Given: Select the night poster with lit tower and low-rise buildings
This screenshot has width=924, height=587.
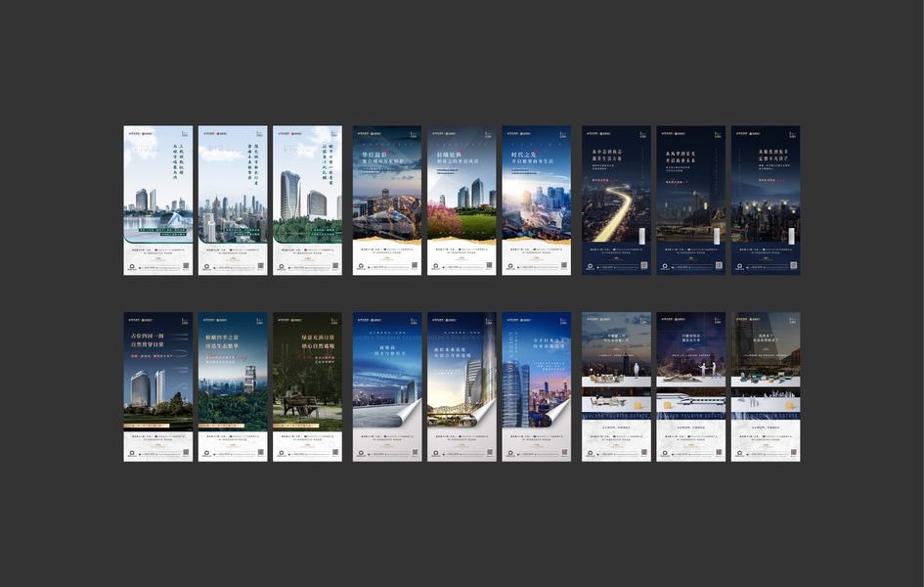Looking at the screenshot, I should pos(691,201).
